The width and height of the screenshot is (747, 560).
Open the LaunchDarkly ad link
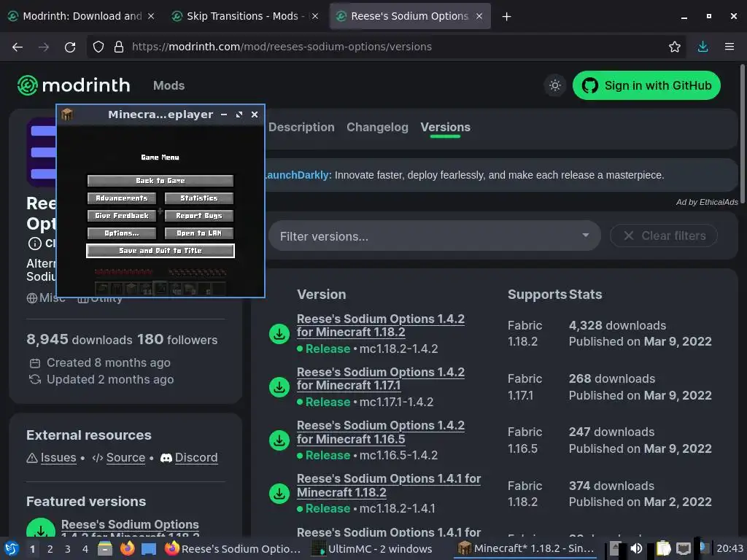point(297,175)
